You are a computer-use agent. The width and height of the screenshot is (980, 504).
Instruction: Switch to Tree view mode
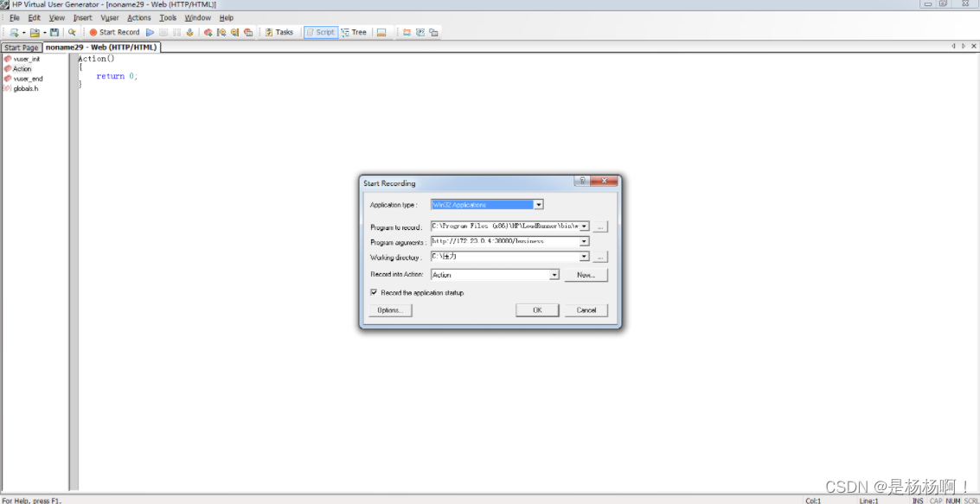click(355, 32)
